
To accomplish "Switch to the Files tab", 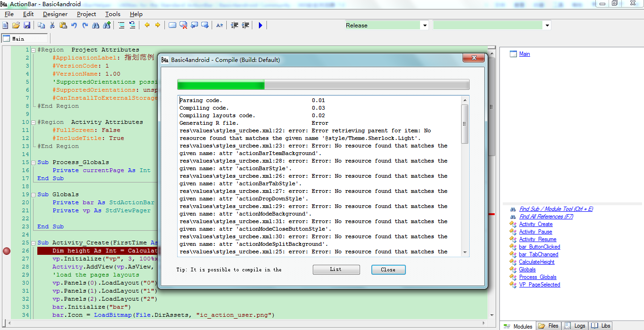I will (x=549, y=326).
